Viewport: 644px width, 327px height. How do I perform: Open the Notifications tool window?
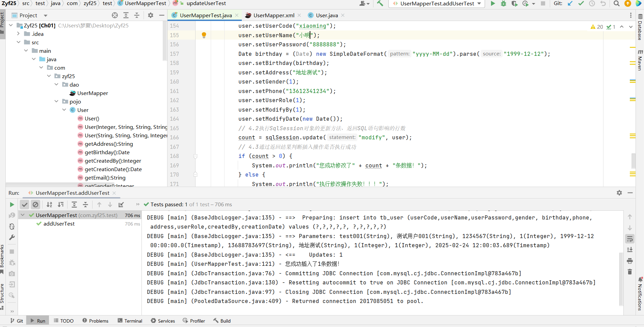pos(640,294)
